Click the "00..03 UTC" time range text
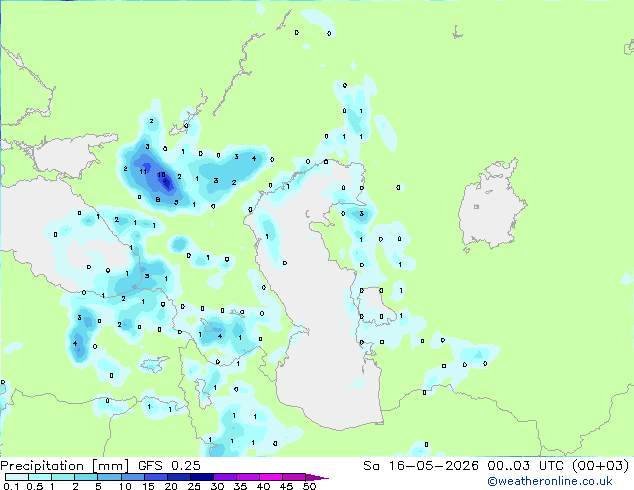 coord(525,466)
